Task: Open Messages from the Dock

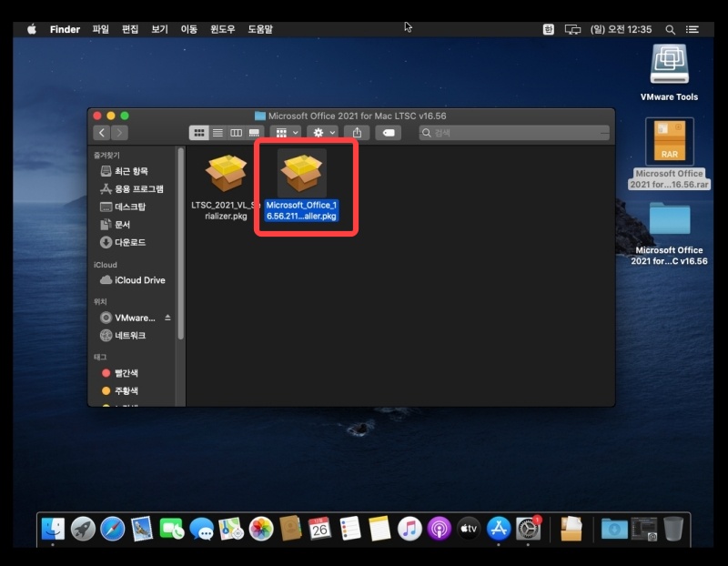Action: pyautogui.click(x=201, y=529)
